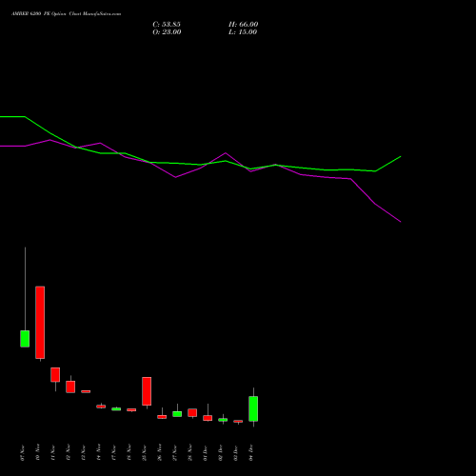476x476 pixels.
Task: Select the red candle above 25 Nov
Action: coord(147,391)
